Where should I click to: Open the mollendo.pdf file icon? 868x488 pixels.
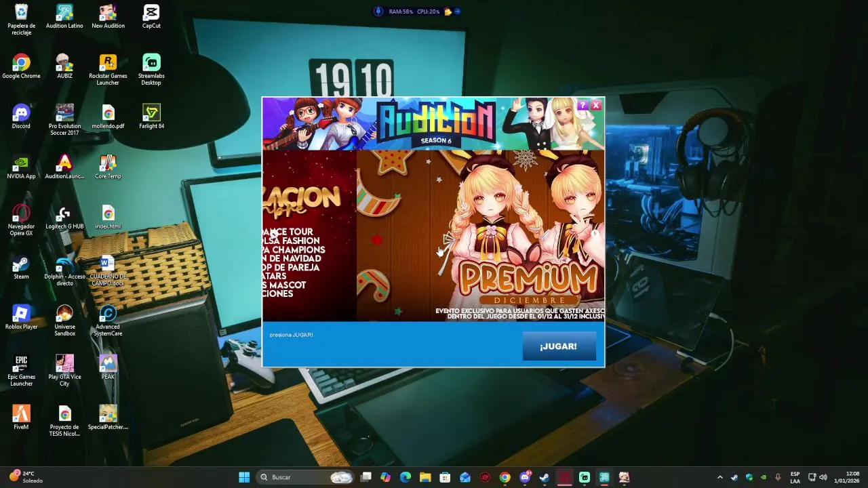coord(108,117)
